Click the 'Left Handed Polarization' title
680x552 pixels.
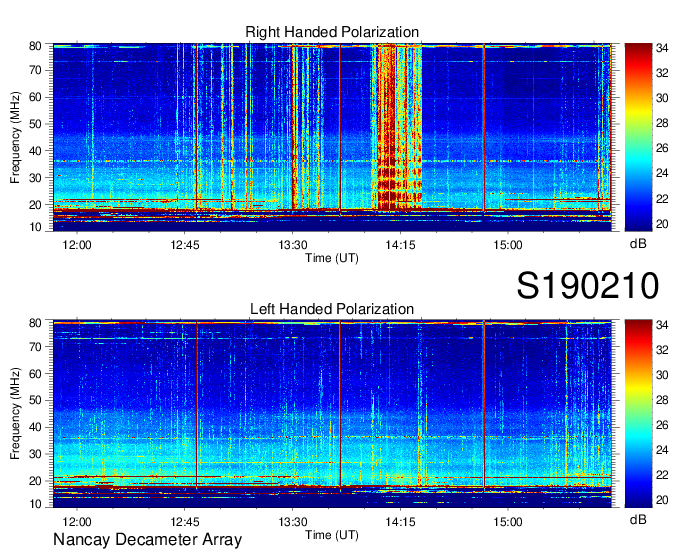(x=332, y=309)
